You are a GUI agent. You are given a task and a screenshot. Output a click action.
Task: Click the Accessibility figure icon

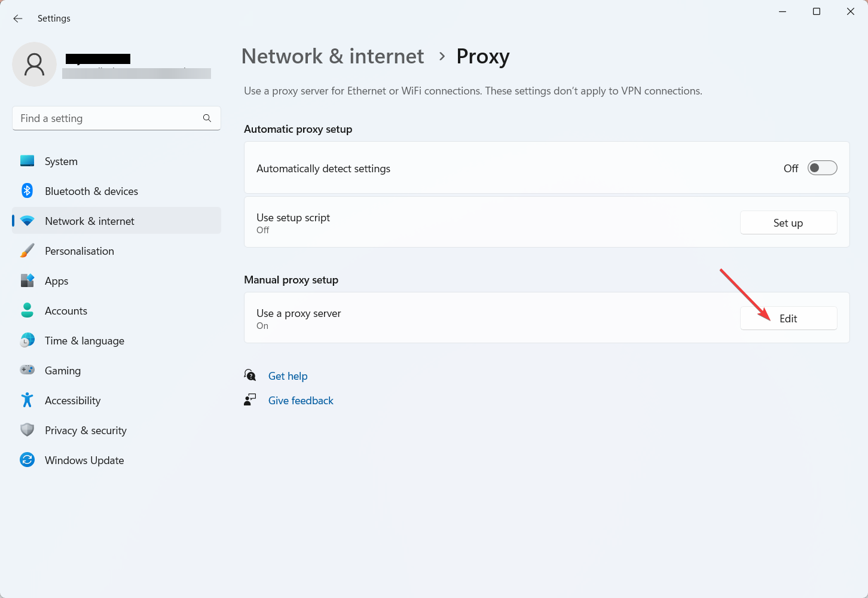[27, 400]
